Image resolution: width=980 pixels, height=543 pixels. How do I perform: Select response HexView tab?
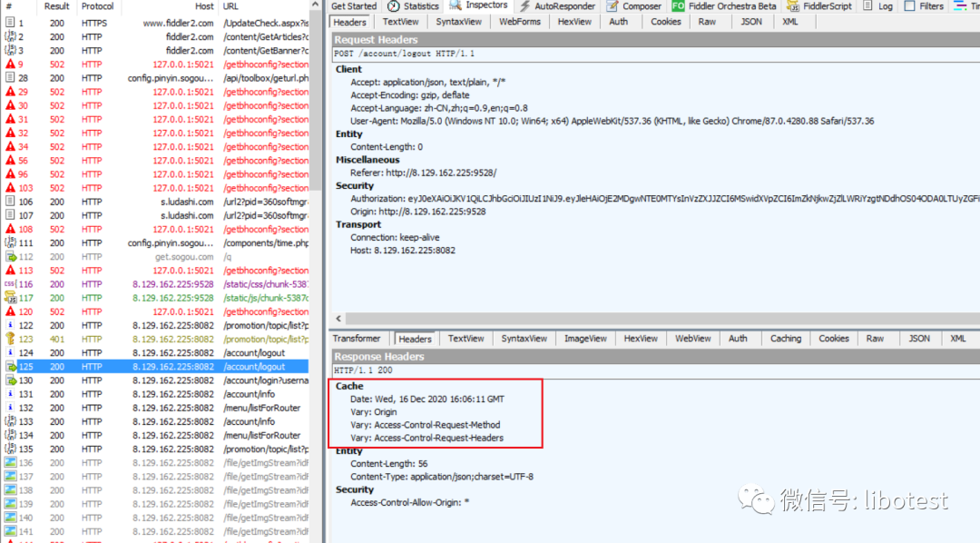[x=641, y=339]
